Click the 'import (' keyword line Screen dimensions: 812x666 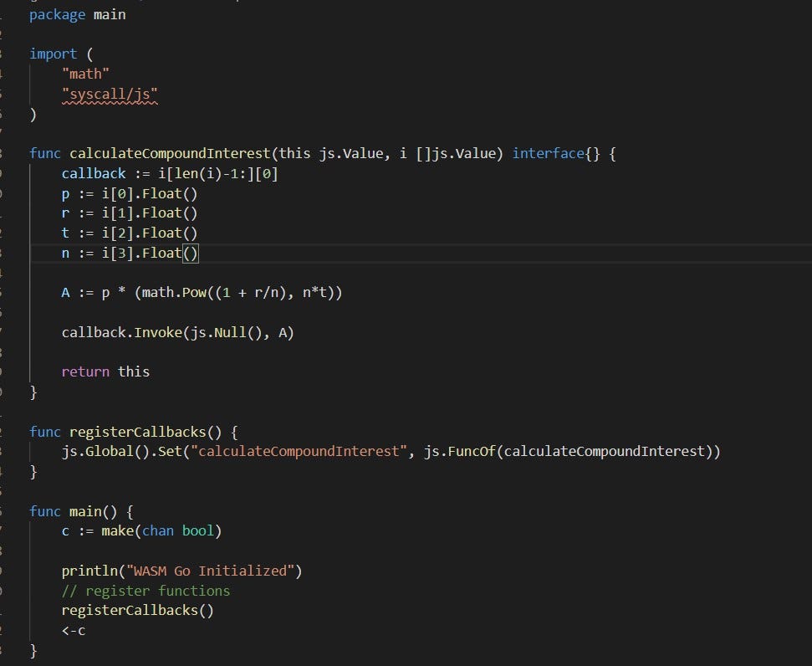click(61, 54)
